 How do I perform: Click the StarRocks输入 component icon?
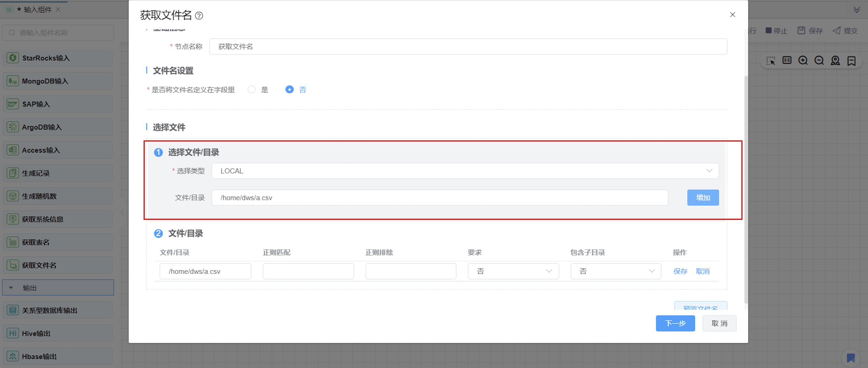tap(13, 58)
